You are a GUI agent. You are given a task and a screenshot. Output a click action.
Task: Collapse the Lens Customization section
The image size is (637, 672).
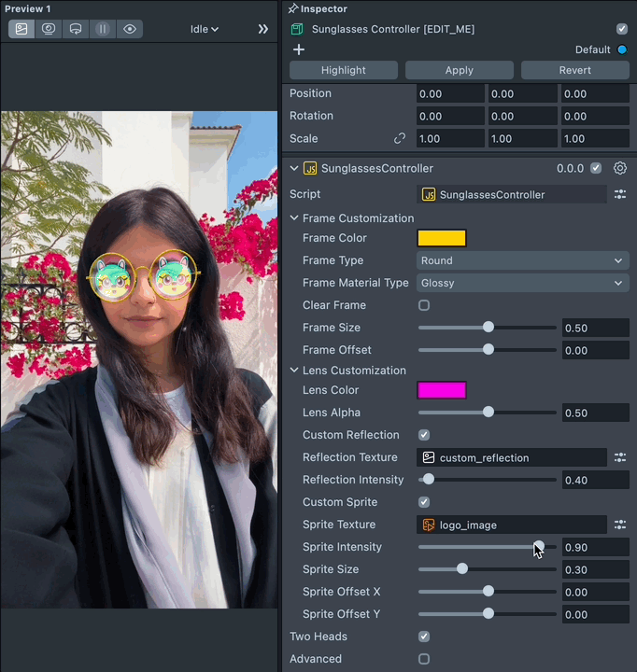point(294,371)
